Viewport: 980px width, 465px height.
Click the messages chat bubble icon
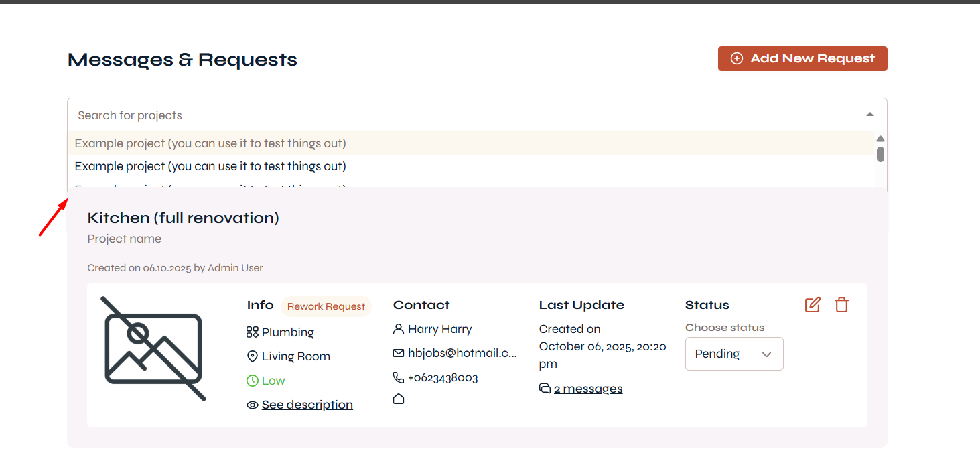545,389
